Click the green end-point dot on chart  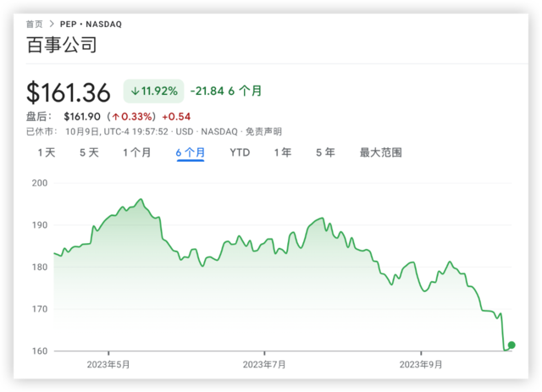(512, 345)
